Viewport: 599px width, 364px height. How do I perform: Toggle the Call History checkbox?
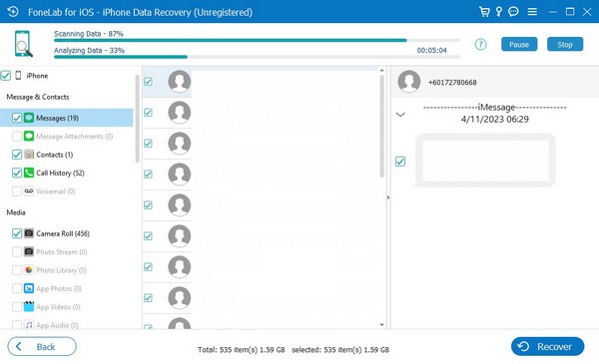tap(17, 173)
